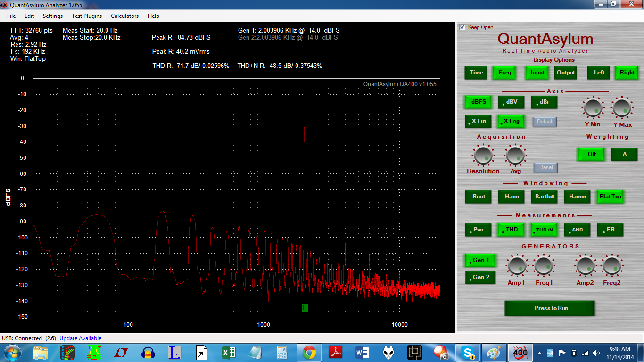644x362 pixels.
Task: Enable A weighting
Action: pos(624,154)
